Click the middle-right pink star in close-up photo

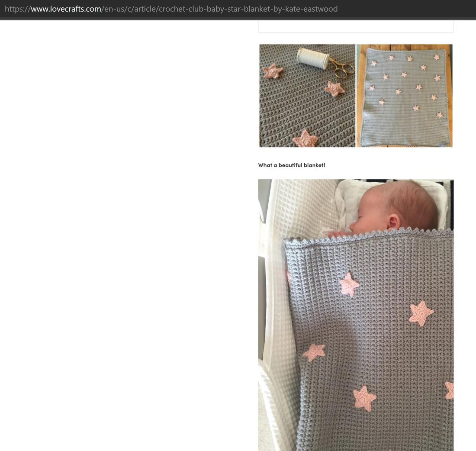click(x=334, y=89)
